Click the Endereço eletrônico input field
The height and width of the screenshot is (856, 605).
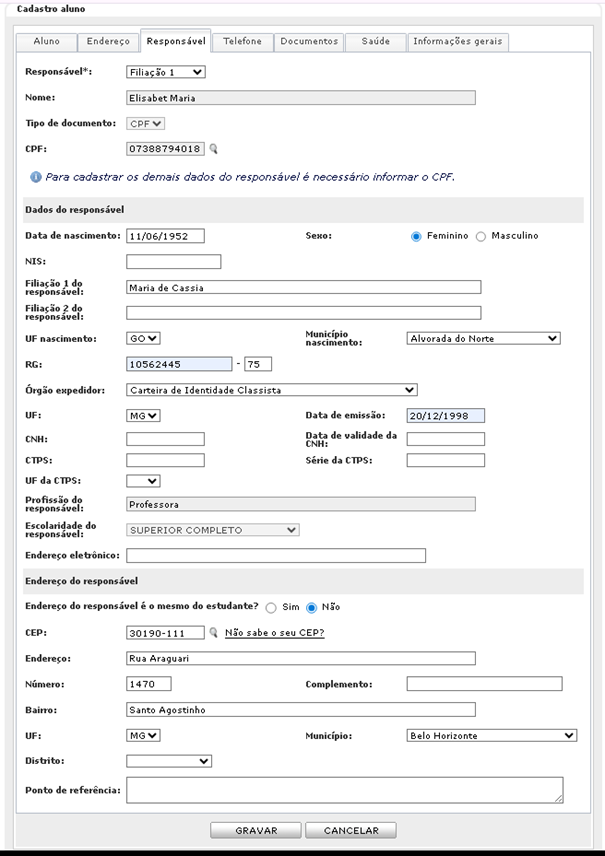coord(276,555)
